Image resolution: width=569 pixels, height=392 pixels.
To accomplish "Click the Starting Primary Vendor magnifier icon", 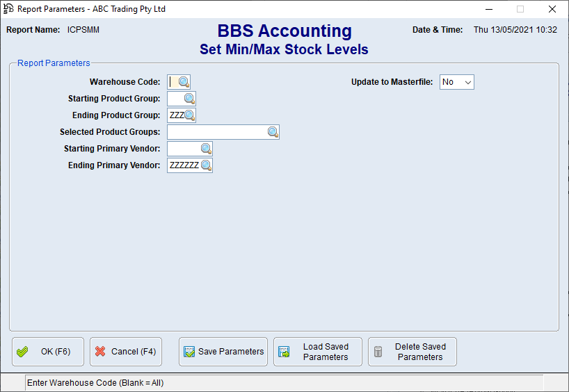I will point(206,149).
